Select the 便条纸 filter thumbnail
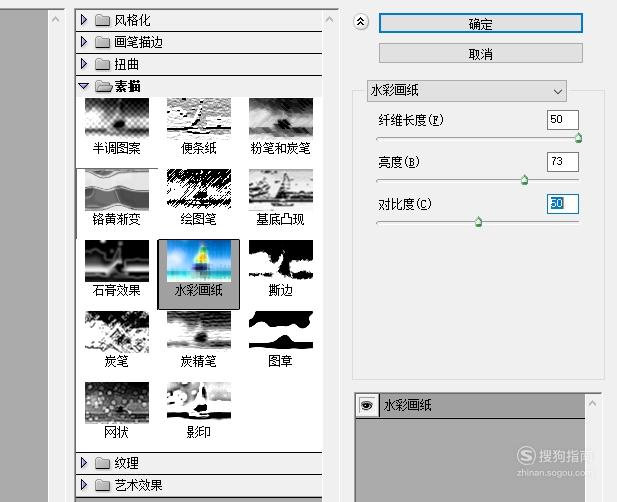The width and height of the screenshot is (617, 502). (x=199, y=118)
